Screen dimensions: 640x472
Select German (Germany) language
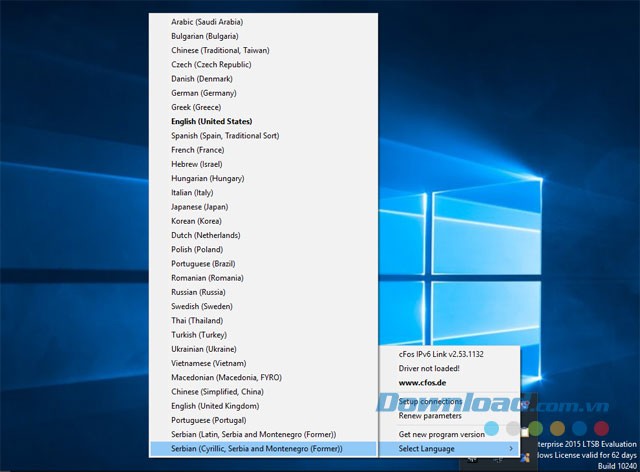pyautogui.click(x=205, y=93)
